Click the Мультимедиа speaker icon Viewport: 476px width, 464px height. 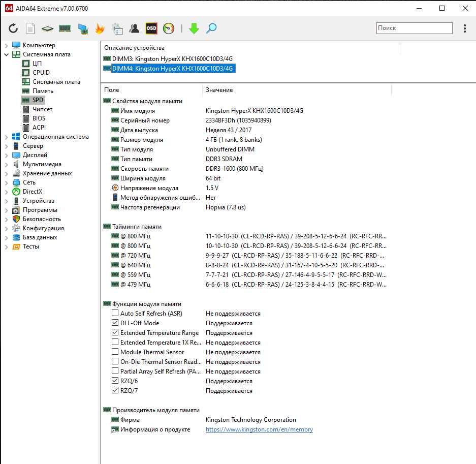[16, 164]
